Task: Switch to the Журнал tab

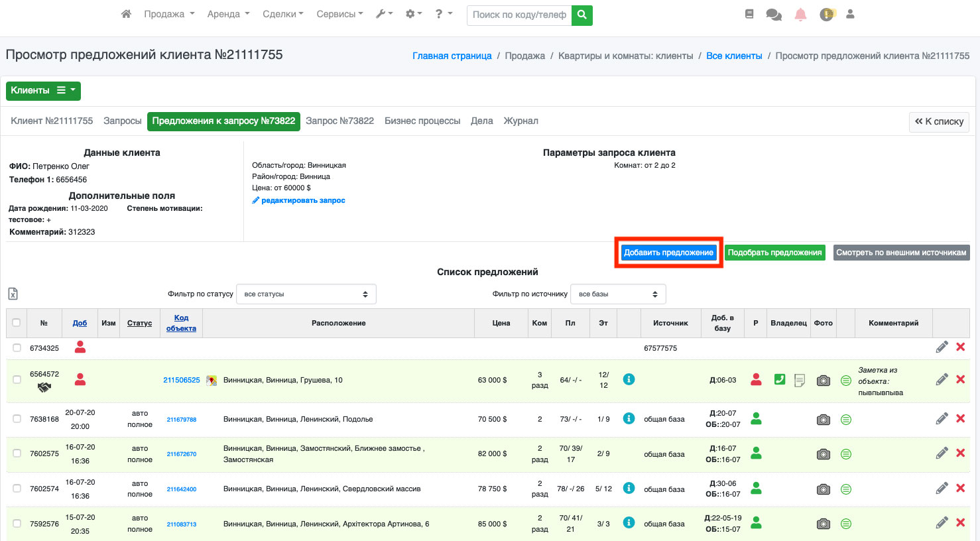Action: [x=521, y=121]
